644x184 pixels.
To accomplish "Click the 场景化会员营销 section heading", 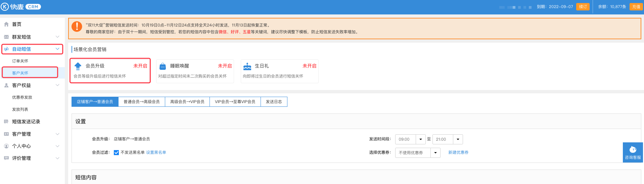I will point(90,49).
